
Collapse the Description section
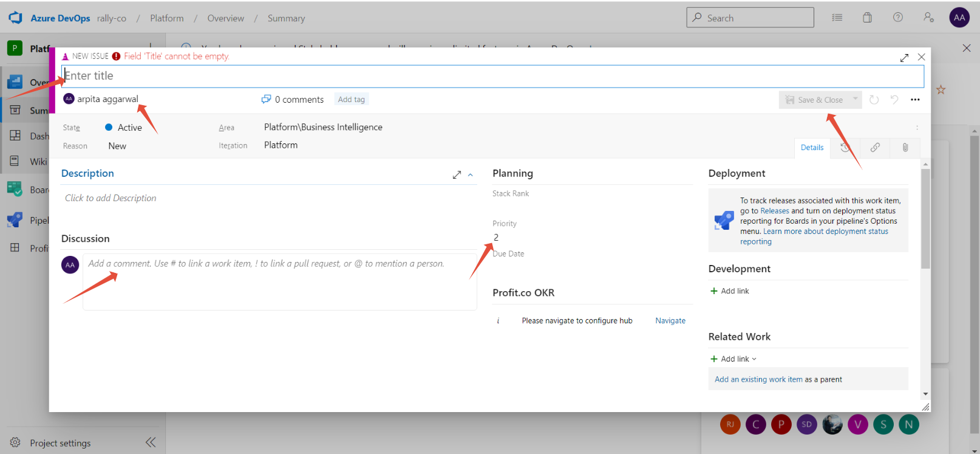point(471,175)
